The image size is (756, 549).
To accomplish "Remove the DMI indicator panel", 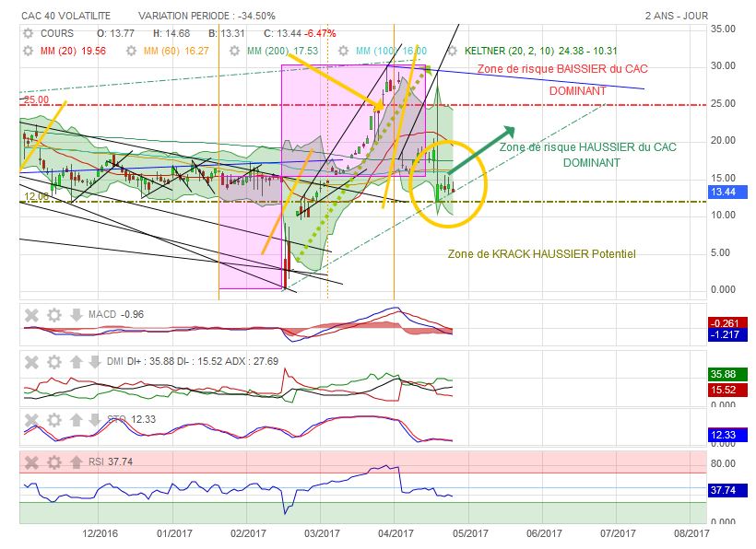I will 31,362.
